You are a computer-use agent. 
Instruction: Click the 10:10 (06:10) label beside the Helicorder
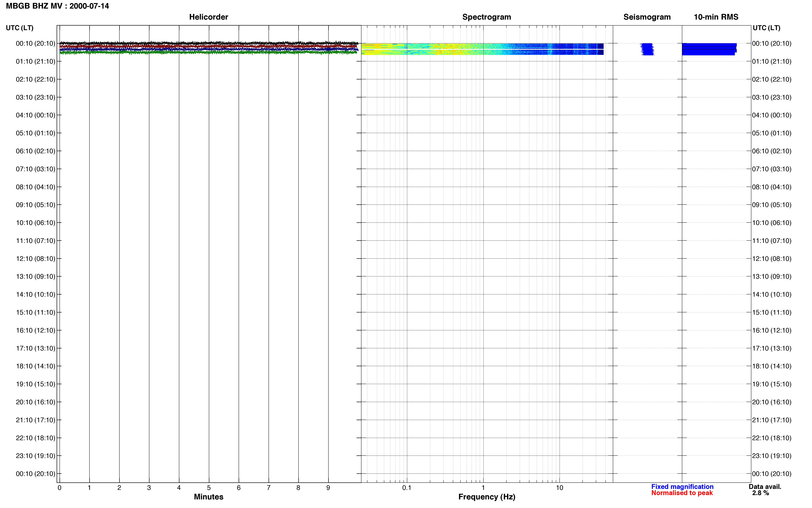click(x=35, y=223)
